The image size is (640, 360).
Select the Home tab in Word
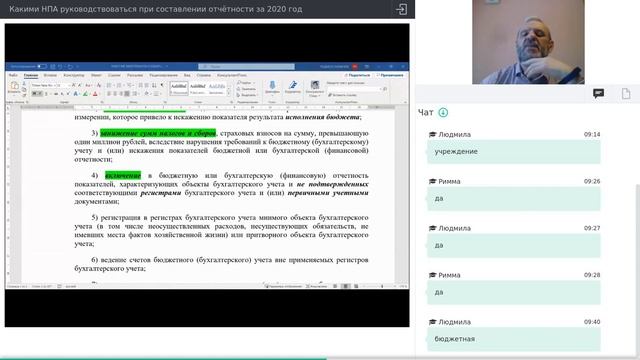(31, 75)
